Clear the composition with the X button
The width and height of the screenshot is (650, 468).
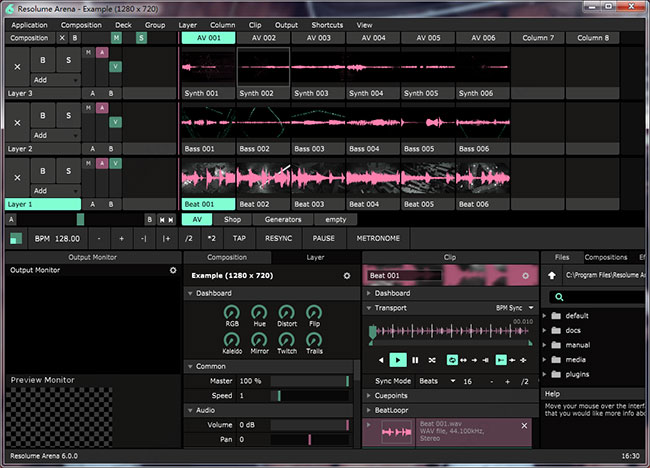(62, 38)
